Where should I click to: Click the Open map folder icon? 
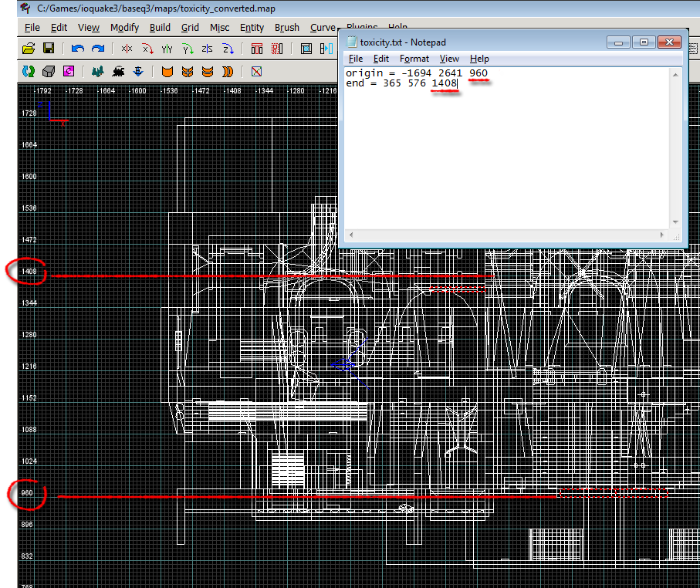point(29,49)
